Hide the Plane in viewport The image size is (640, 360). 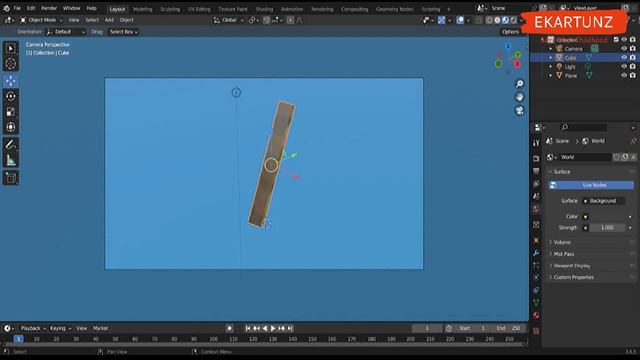coord(624,76)
